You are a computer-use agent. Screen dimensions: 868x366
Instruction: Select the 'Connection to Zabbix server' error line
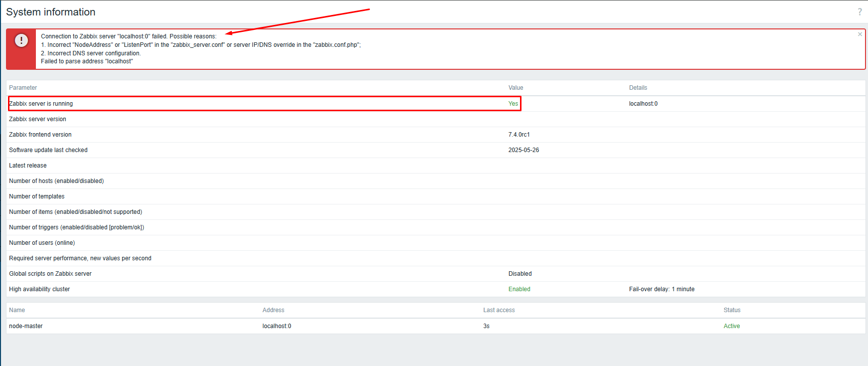tap(129, 36)
